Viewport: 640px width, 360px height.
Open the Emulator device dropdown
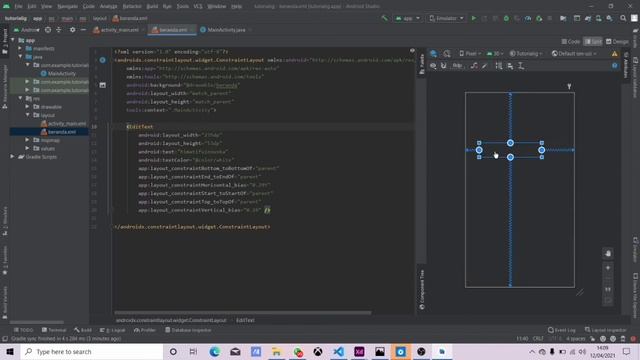pyautogui.click(x=447, y=18)
